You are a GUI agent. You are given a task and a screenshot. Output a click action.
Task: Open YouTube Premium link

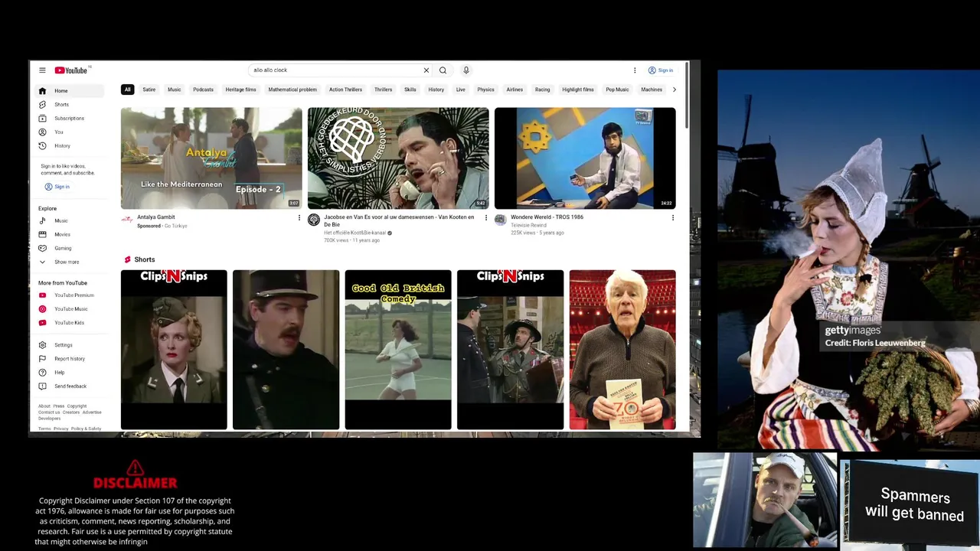pos(70,295)
